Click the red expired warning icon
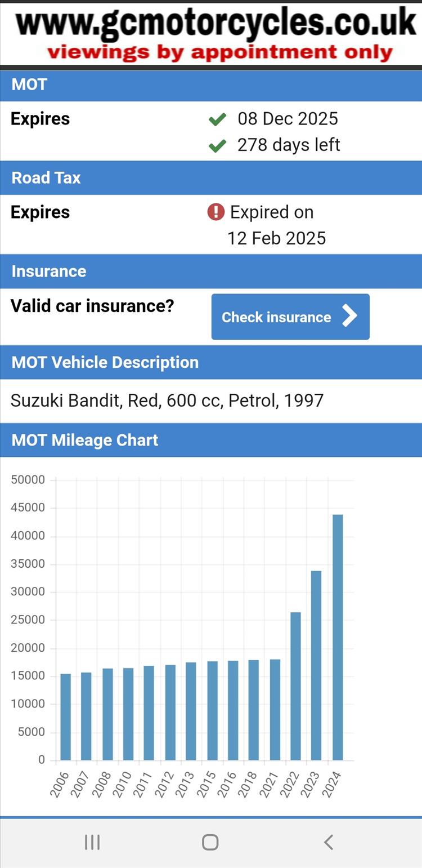This screenshot has height=868, width=422. (x=216, y=212)
